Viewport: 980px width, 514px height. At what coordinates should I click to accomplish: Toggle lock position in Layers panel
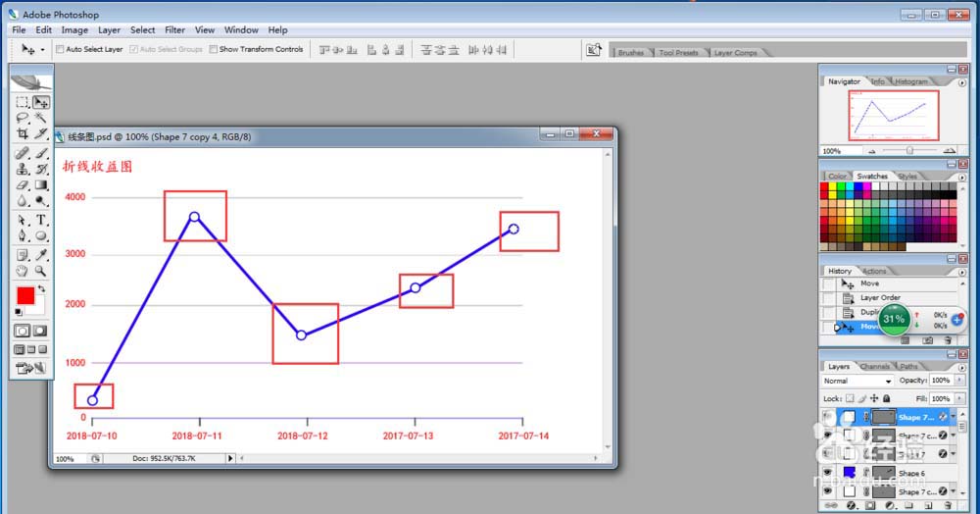[874, 398]
